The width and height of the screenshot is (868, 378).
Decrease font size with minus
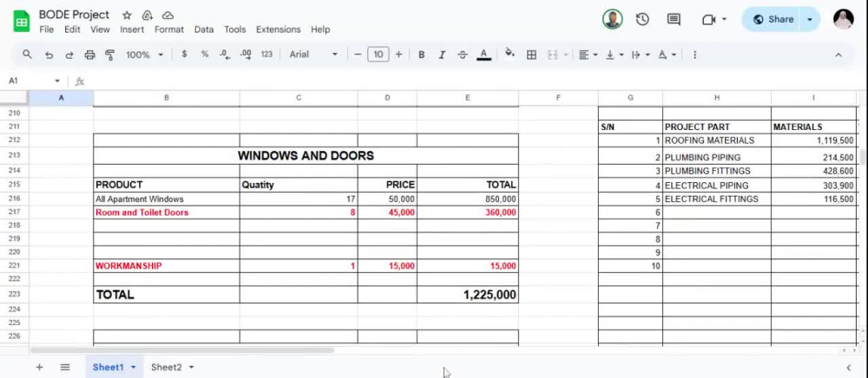pyautogui.click(x=358, y=54)
